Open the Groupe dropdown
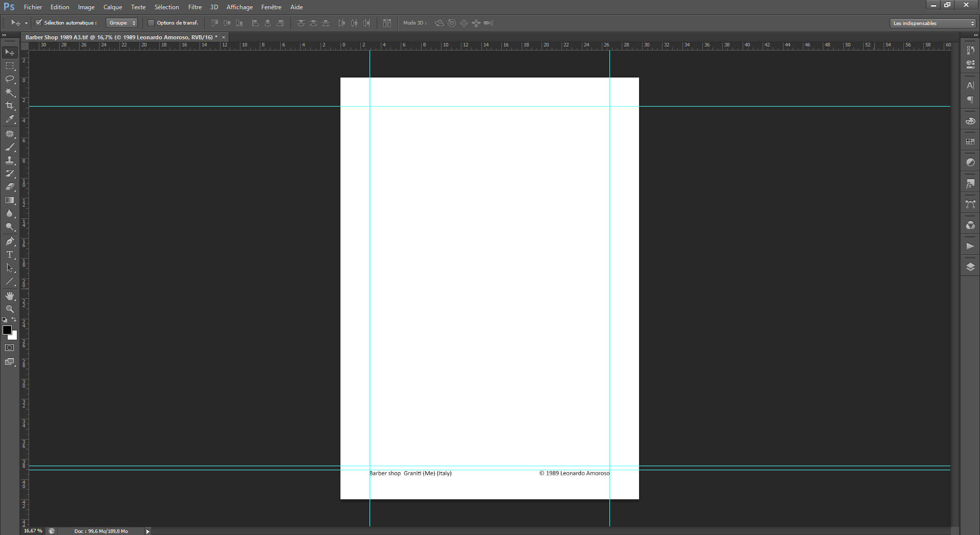 121,23
